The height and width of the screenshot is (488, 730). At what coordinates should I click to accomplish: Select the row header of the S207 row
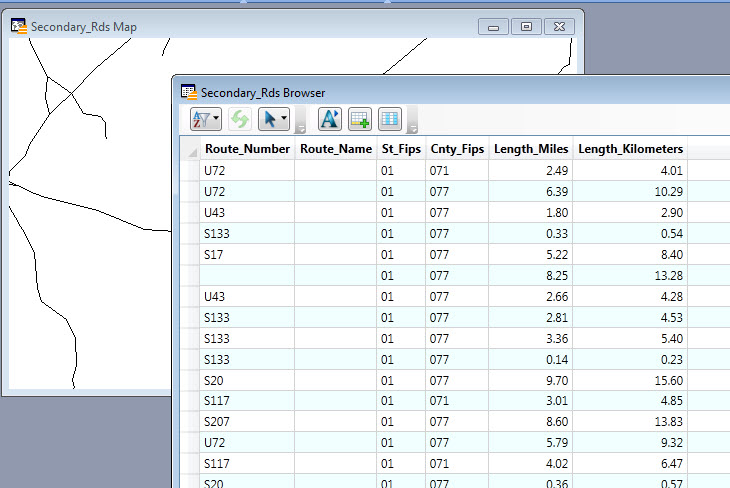click(x=190, y=421)
